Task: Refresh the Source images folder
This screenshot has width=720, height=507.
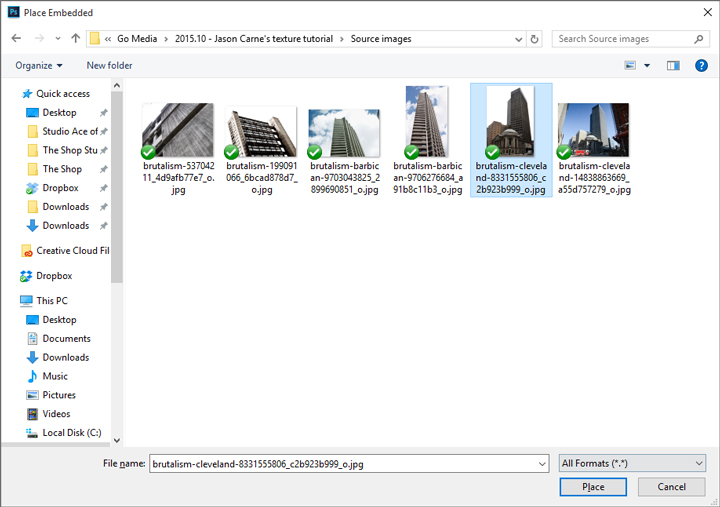Action: 534,39
